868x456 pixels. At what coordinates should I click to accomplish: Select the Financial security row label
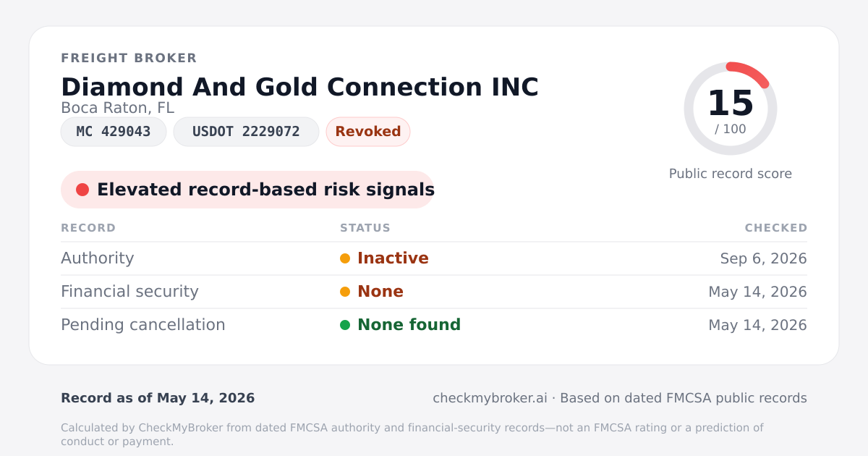click(x=129, y=292)
